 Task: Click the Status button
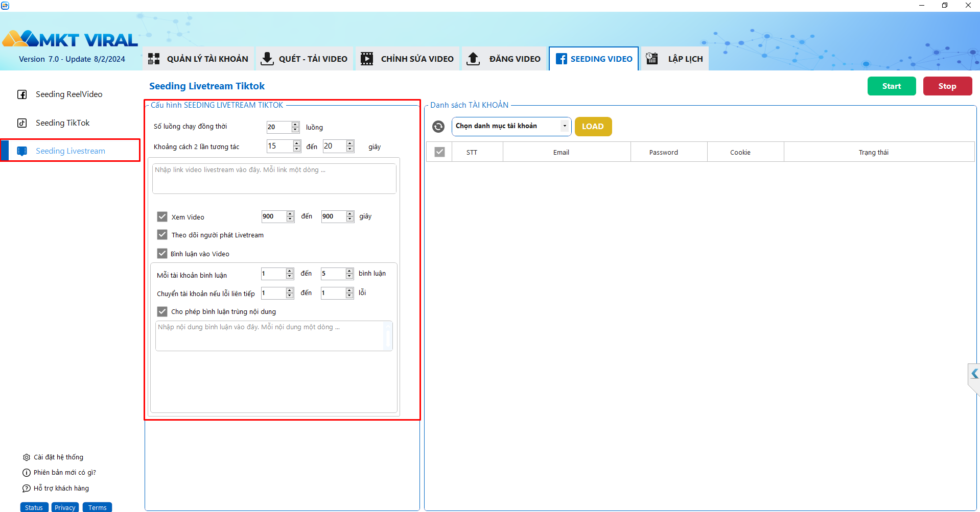34,507
